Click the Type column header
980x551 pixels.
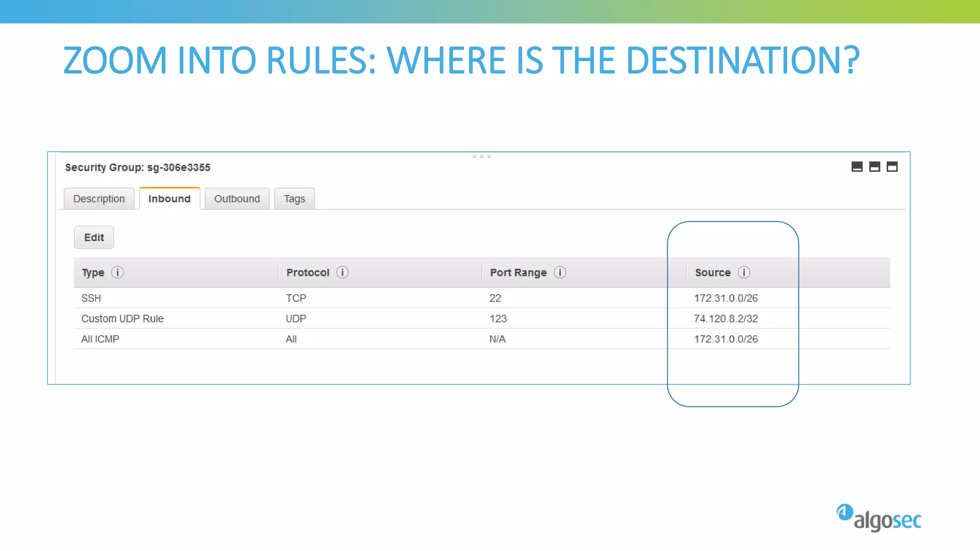[x=93, y=273]
